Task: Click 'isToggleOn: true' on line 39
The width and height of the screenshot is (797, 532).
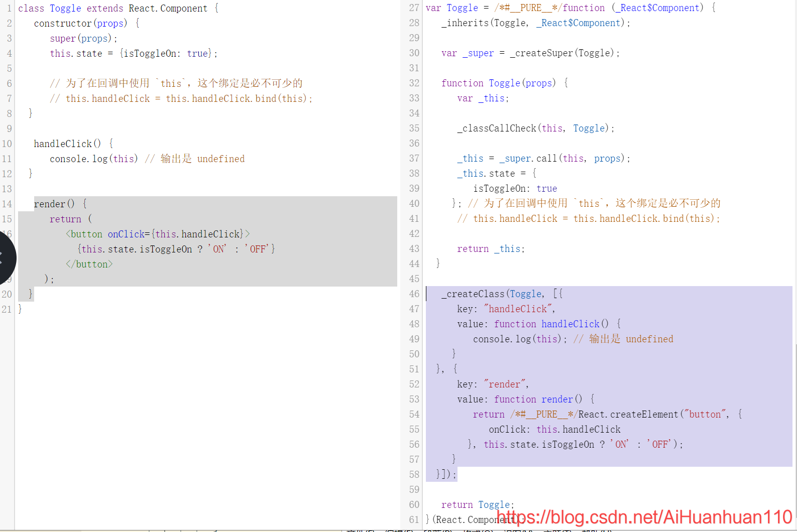Action: (515, 188)
